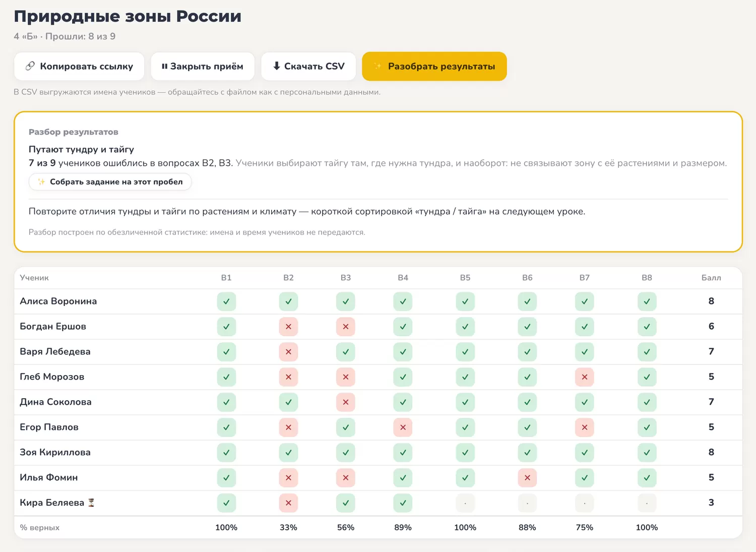756x552 pixels.
Task: Click Дина Соколова's green check under В2
Action: click(288, 402)
